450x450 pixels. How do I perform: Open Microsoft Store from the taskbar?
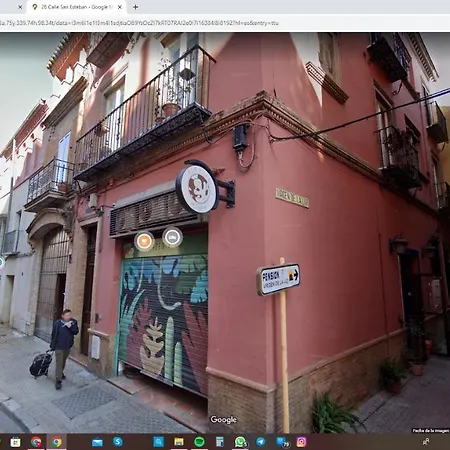(x=15, y=442)
